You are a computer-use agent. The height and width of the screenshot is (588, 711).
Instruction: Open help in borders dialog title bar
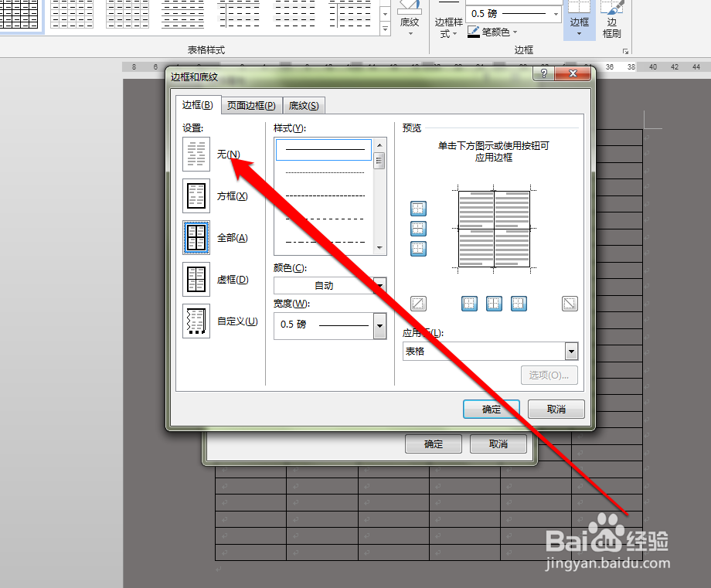point(543,73)
